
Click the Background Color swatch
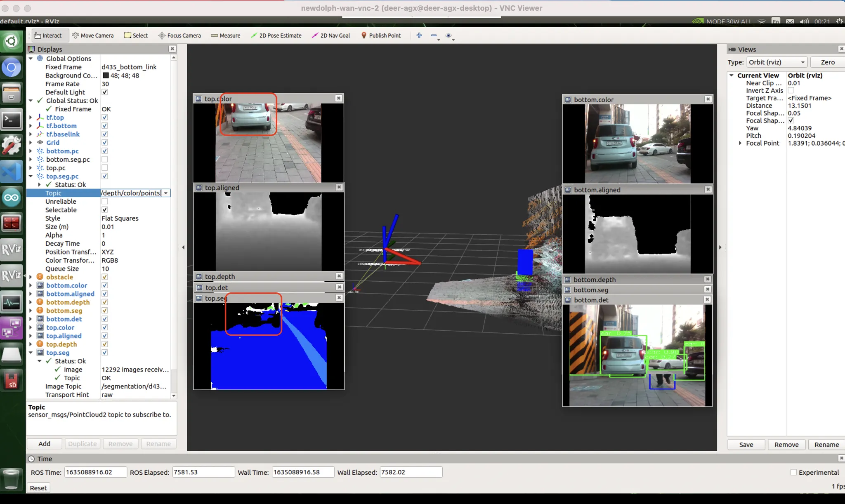[x=106, y=75]
